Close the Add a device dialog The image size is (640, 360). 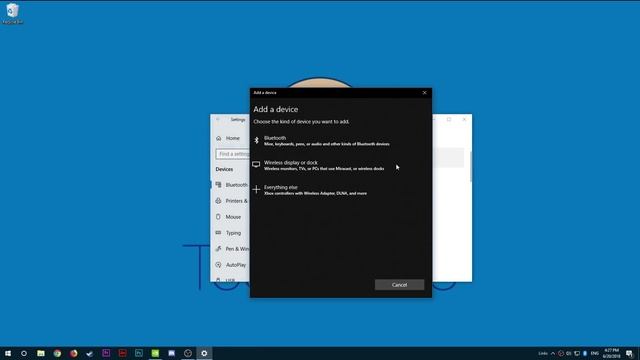click(424, 93)
